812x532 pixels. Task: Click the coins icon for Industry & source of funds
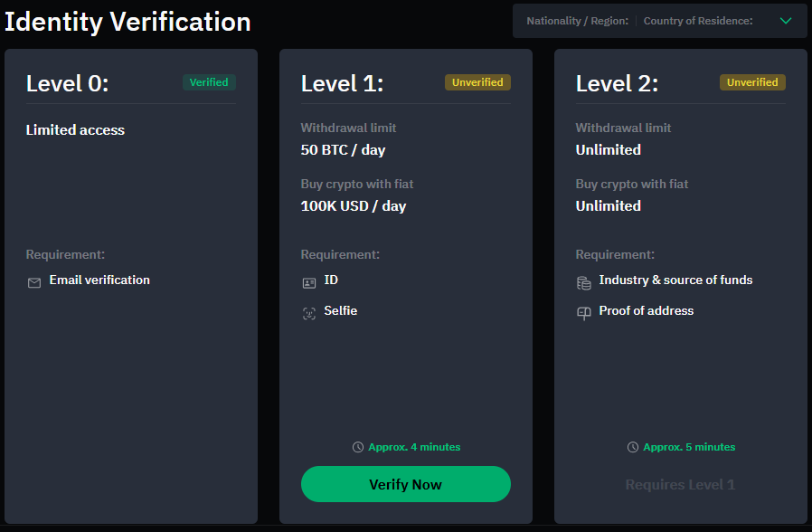point(584,283)
